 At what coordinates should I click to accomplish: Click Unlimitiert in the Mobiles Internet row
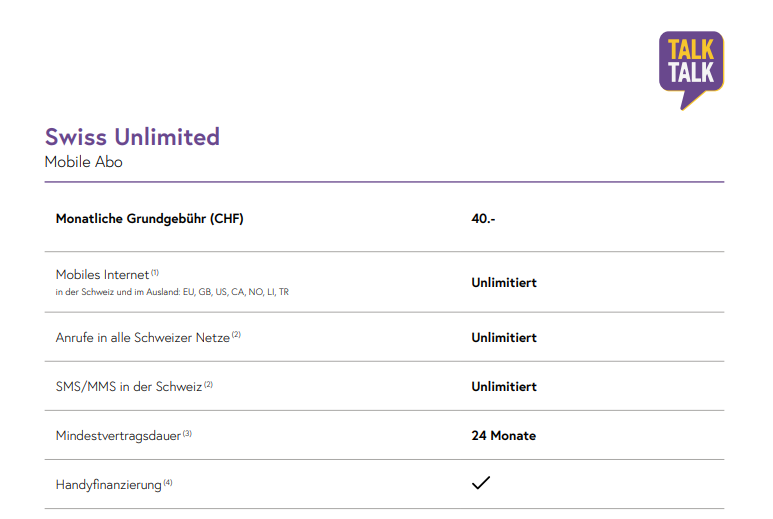[x=504, y=283]
